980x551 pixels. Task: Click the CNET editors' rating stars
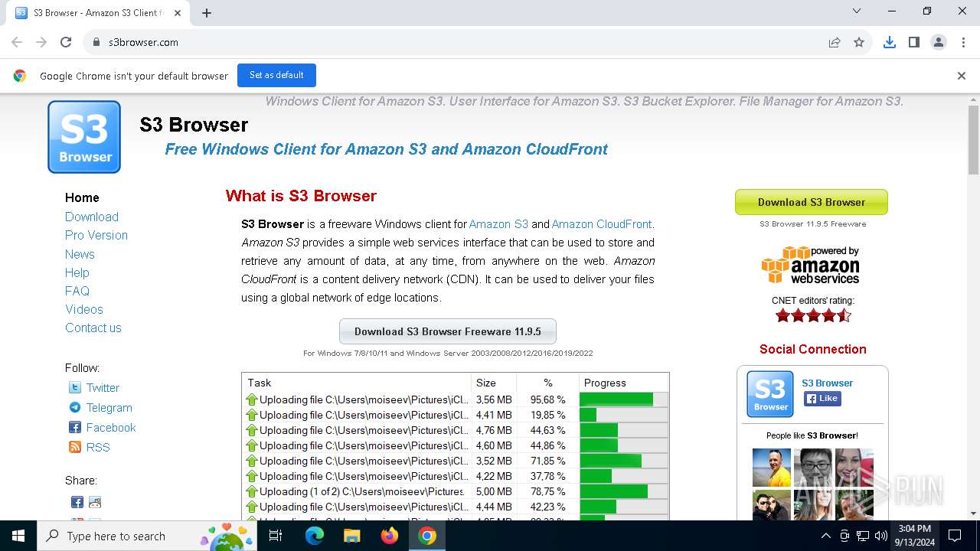coord(813,315)
